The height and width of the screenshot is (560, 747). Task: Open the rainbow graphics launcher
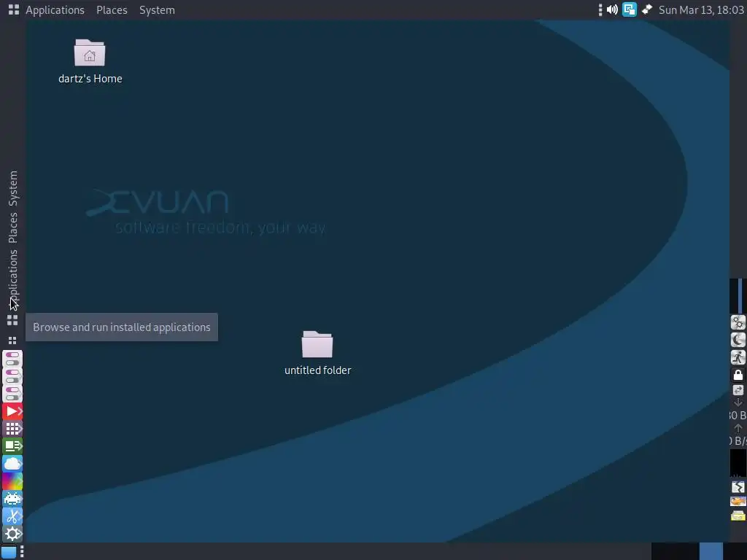[x=12, y=481]
